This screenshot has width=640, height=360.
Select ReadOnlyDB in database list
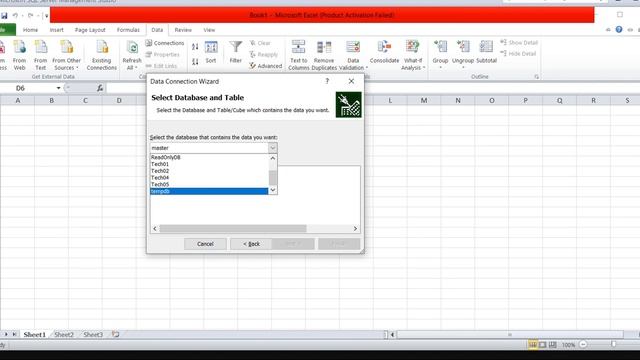tap(209, 157)
